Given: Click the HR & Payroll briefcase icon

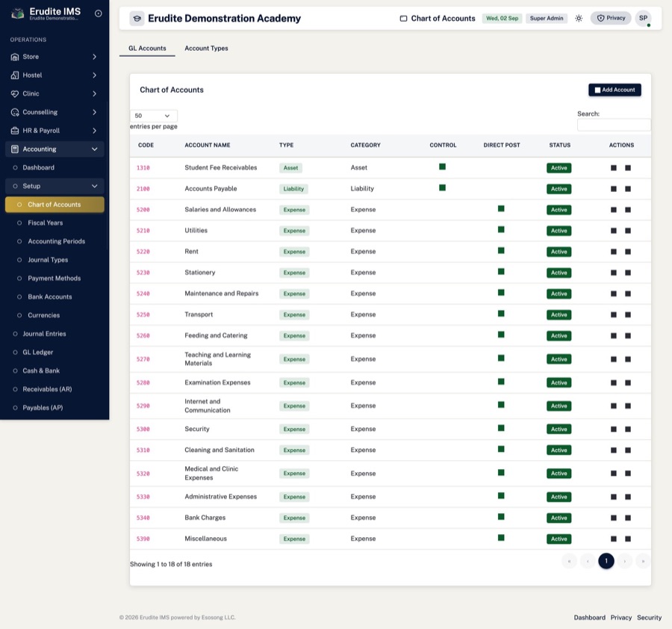Looking at the screenshot, I should pos(15,131).
